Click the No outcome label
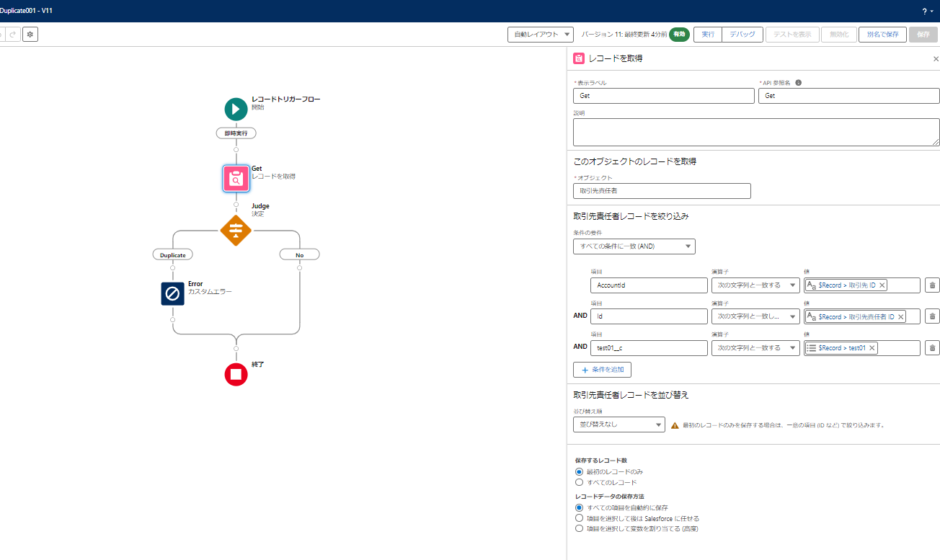This screenshot has height=560, width=940. coord(299,254)
